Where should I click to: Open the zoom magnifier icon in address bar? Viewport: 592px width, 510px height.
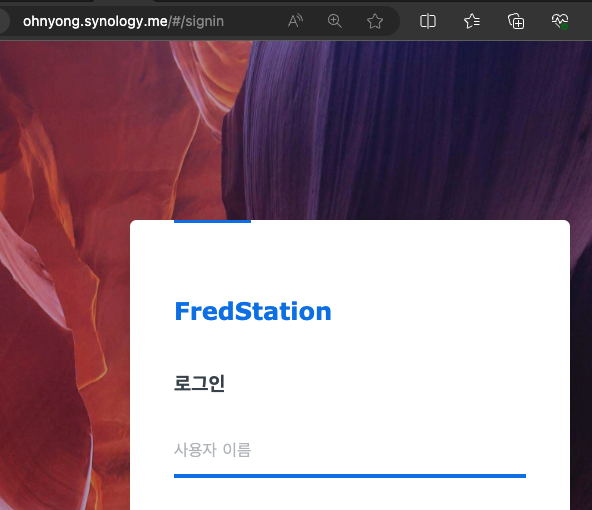[335, 21]
